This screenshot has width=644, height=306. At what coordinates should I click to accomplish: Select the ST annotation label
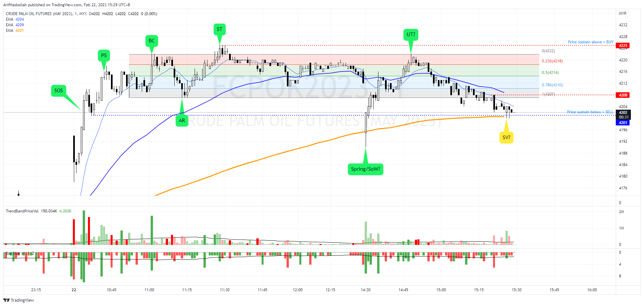click(x=220, y=29)
